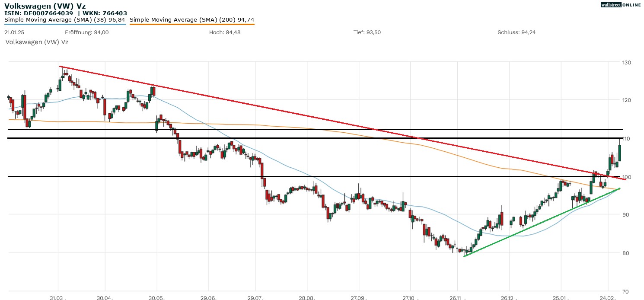Click the green ascending trendline
Viewport: 644px width, 300px height.
tap(542, 222)
